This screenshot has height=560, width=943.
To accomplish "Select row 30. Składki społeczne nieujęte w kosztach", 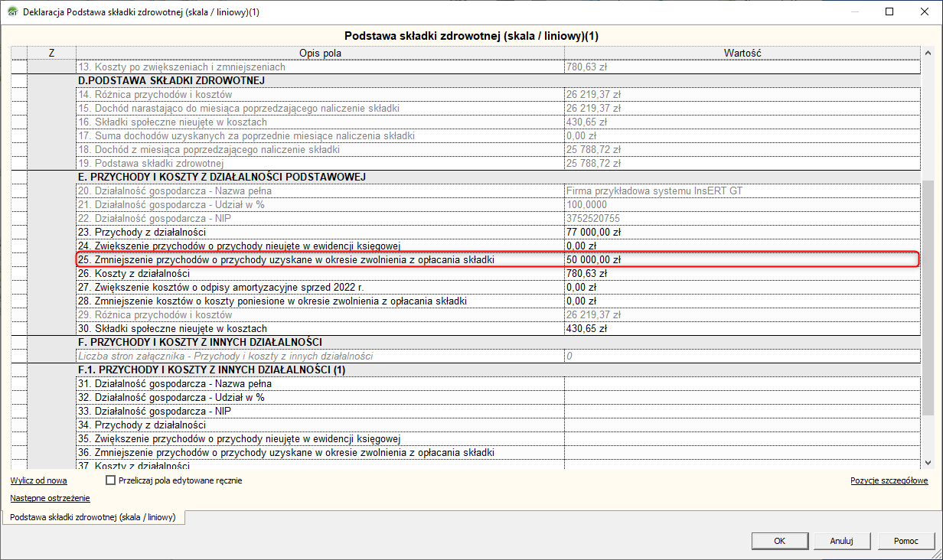I will 320,328.
